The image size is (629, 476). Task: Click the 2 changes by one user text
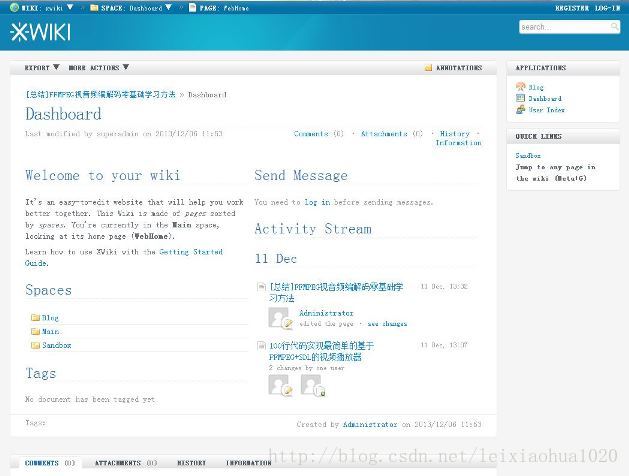click(x=306, y=368)
